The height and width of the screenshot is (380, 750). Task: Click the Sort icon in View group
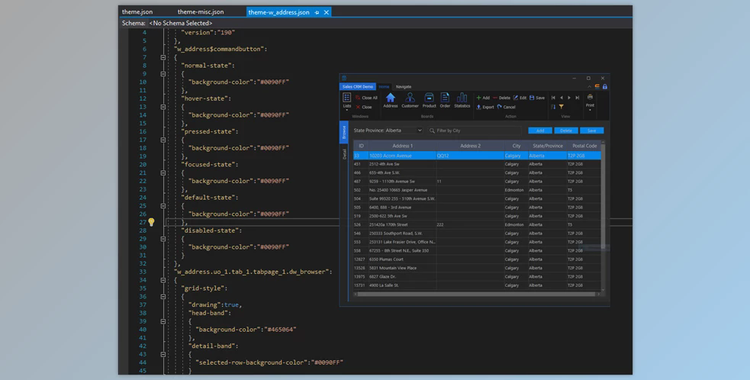tap(553, 107)
